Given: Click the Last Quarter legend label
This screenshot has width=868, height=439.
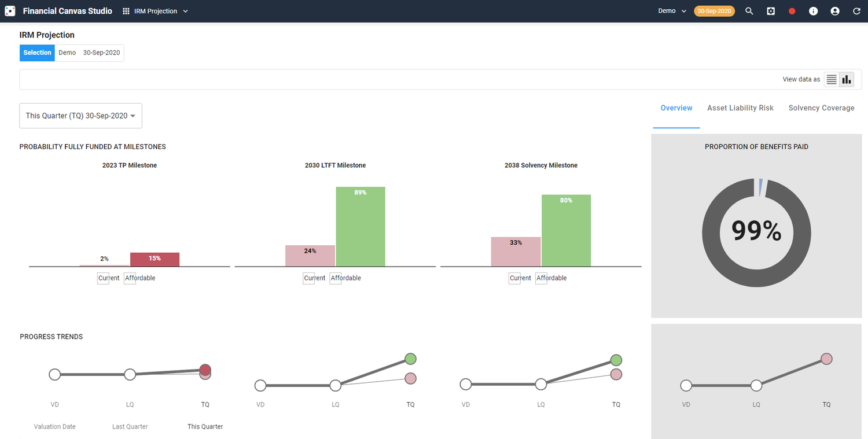Looking at the screenshot, I should click(x=130, y=426).
